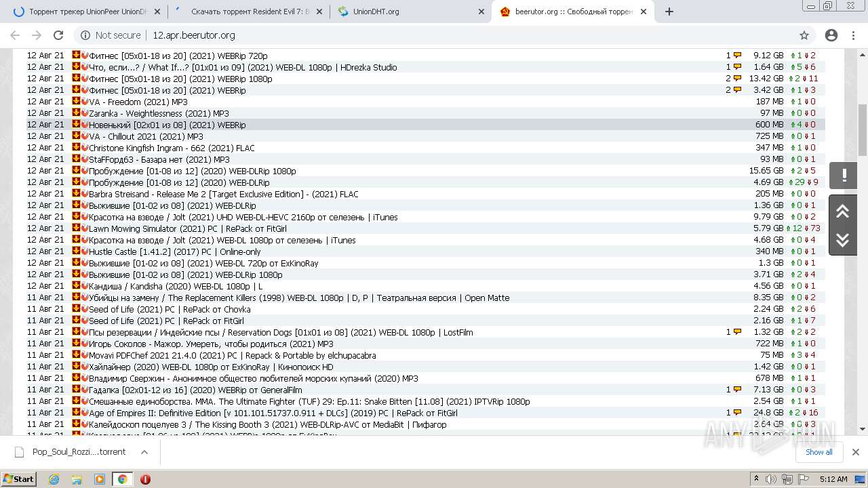Click the red Opera-style icon in taskbar

tap(145, 479)
